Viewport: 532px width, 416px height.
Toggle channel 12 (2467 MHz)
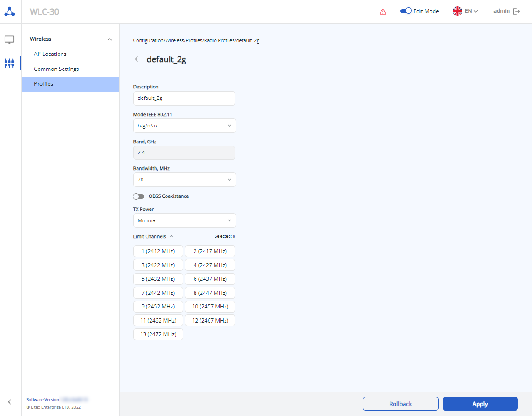pos(210,320)
